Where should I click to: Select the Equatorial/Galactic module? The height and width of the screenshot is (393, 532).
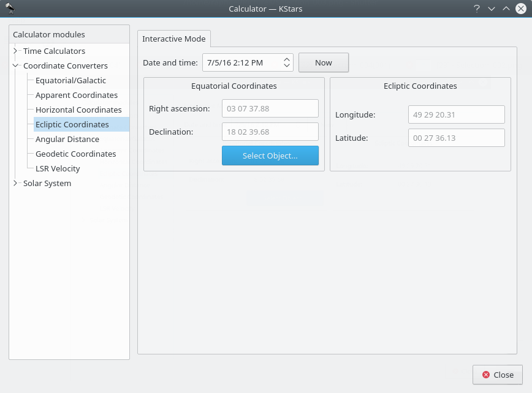coord(70,80)
